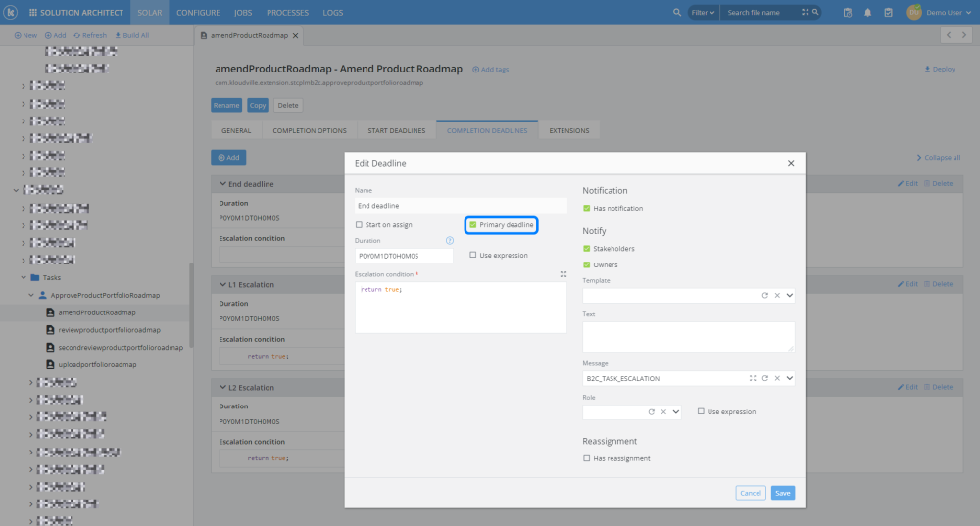Open the search magnifier in top bar
The image size is (980, 526).
point(677,12)
